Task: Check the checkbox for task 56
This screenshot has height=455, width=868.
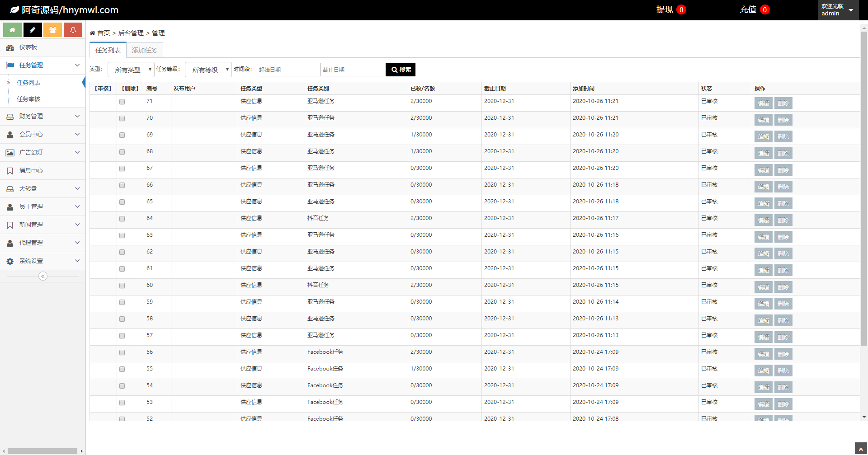Action: pos(122,352)
